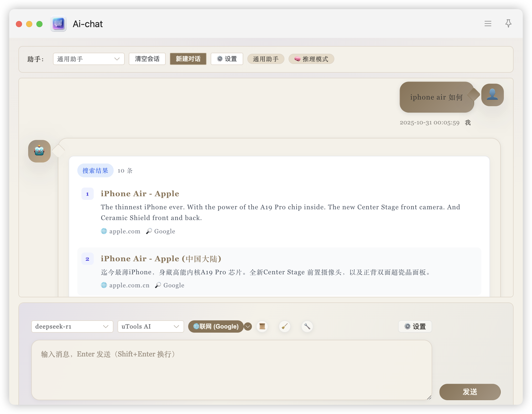The width and height of the screenshot is (532, 414).
Task: Toggle the 通用助手 pill tag
Action: pos(265,59)
